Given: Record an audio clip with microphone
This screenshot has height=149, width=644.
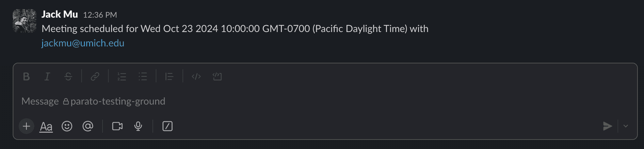Looking at the screenshot, I should (138, 126).
